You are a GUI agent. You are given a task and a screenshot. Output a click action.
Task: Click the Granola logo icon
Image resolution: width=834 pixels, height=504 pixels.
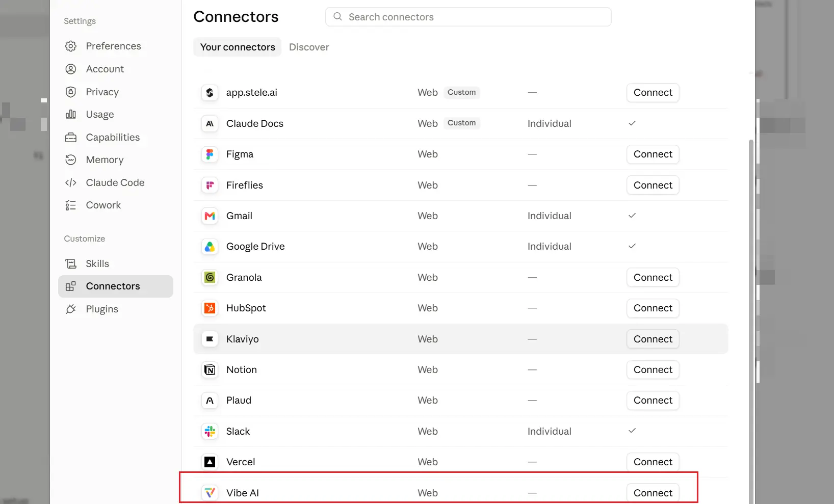click(x=210, y=277)
